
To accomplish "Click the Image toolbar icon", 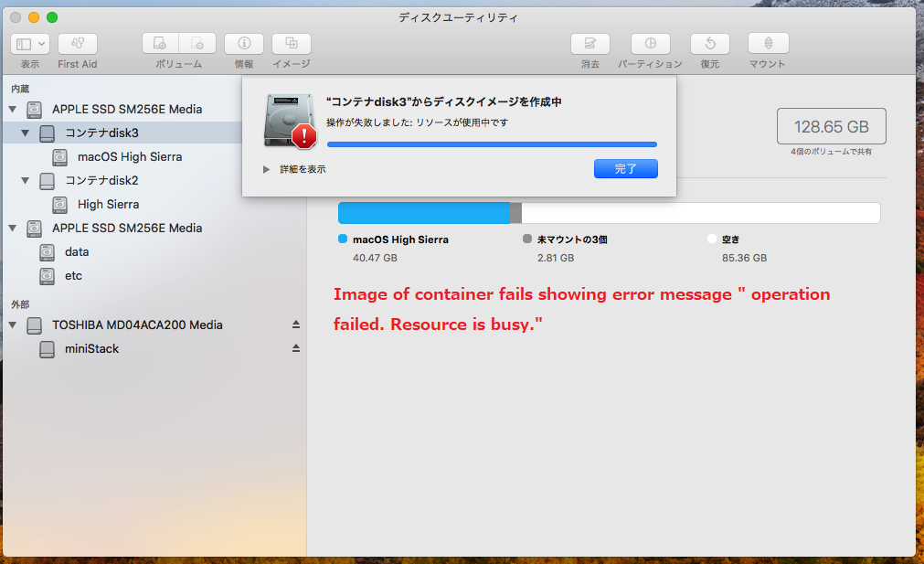I will coord(292,44).
